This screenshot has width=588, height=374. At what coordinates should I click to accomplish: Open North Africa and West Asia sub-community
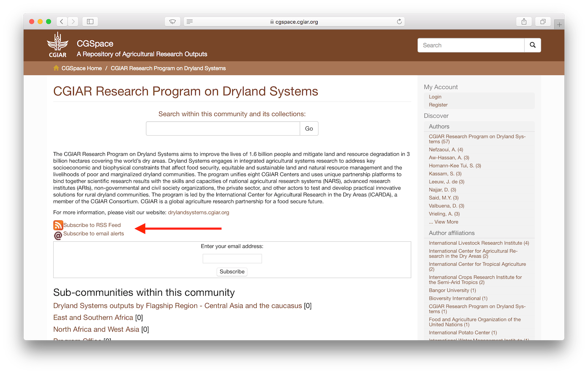click(96, 329)
